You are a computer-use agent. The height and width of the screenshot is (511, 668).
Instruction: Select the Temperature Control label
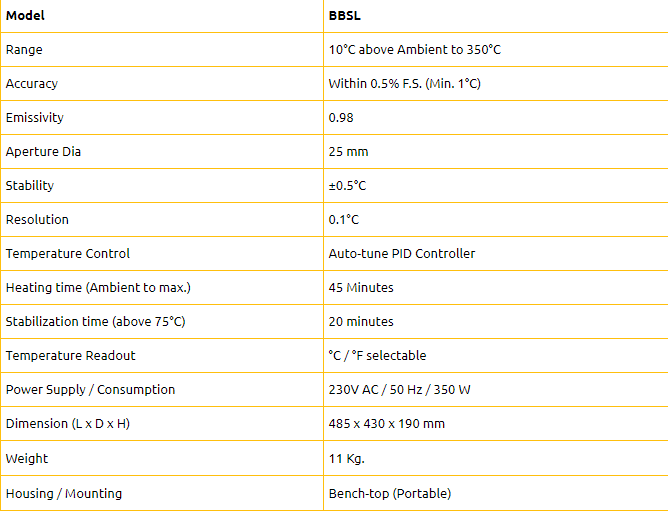click(x=67, y=254)
